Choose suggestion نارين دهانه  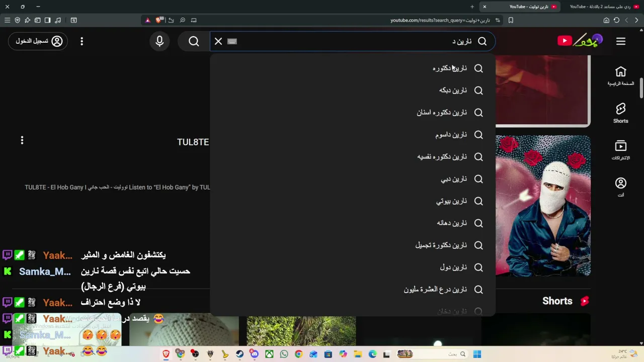pos(353,223)
